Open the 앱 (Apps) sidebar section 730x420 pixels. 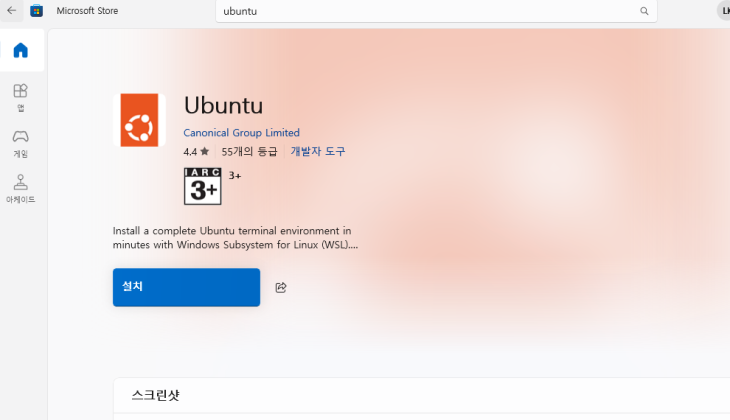(x=20, y=98)
